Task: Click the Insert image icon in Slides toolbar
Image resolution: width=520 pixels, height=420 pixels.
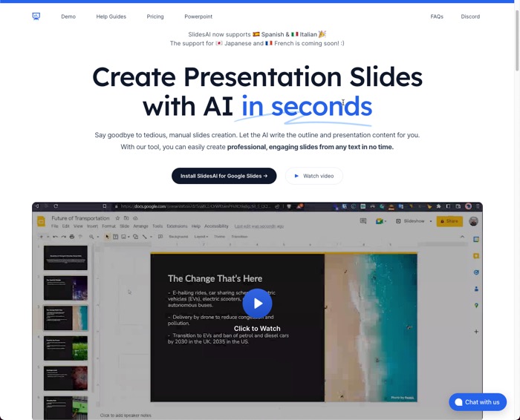Action: 124,237
